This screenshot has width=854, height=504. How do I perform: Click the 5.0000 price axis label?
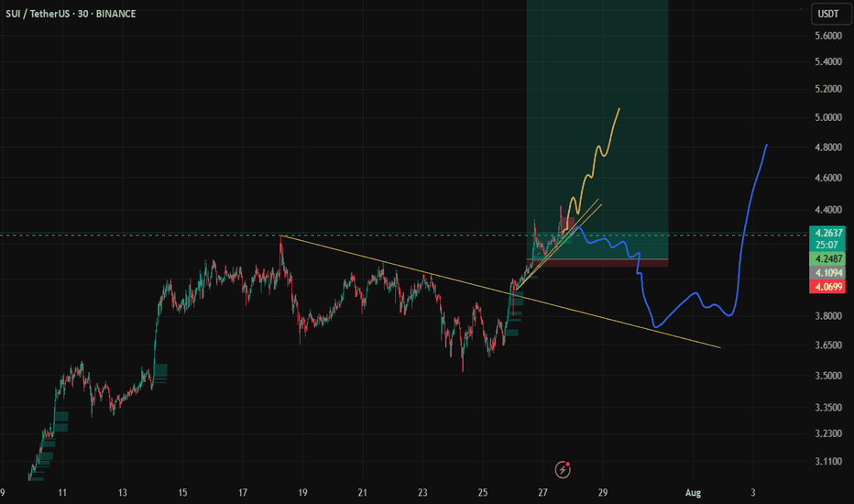[x=828, y=117]
